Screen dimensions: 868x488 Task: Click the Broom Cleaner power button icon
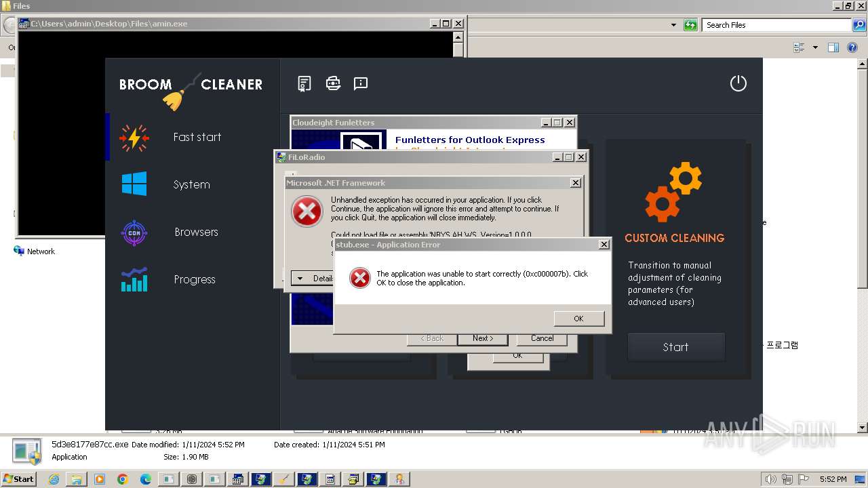click(738, 83)
